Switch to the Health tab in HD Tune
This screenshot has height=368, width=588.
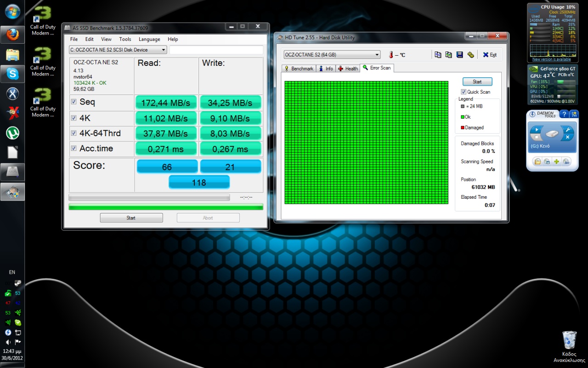348,69
